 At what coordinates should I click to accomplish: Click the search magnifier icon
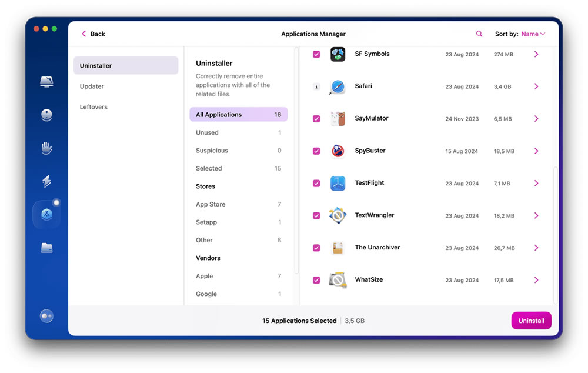point(479,34)
